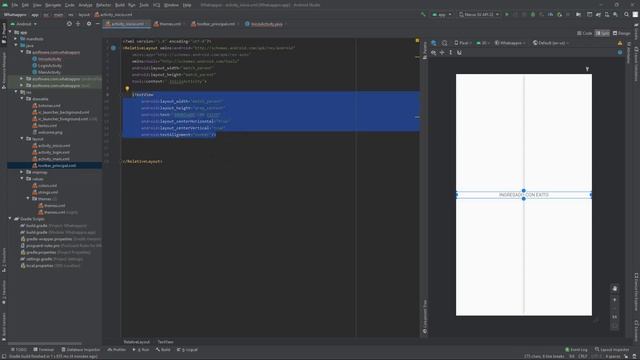Open the Refactor menu
Image resolution: width=640 pixels, height=360 pixels.
point(103,5)
